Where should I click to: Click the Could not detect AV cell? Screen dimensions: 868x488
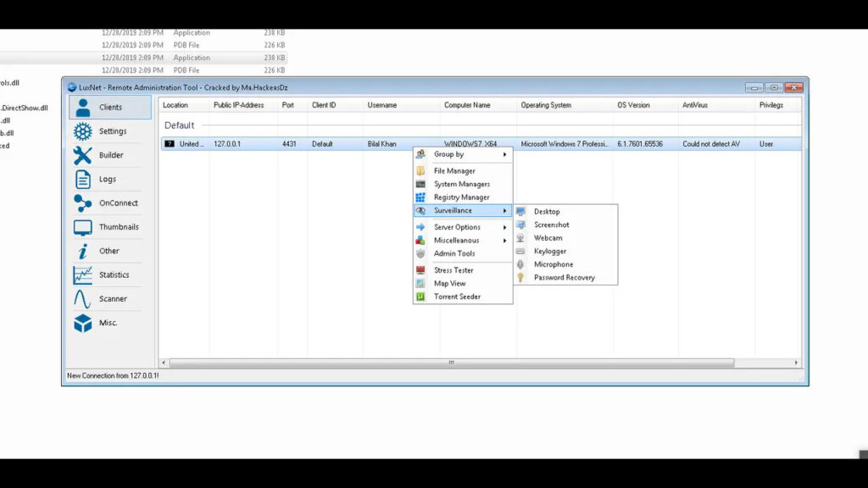711,144
